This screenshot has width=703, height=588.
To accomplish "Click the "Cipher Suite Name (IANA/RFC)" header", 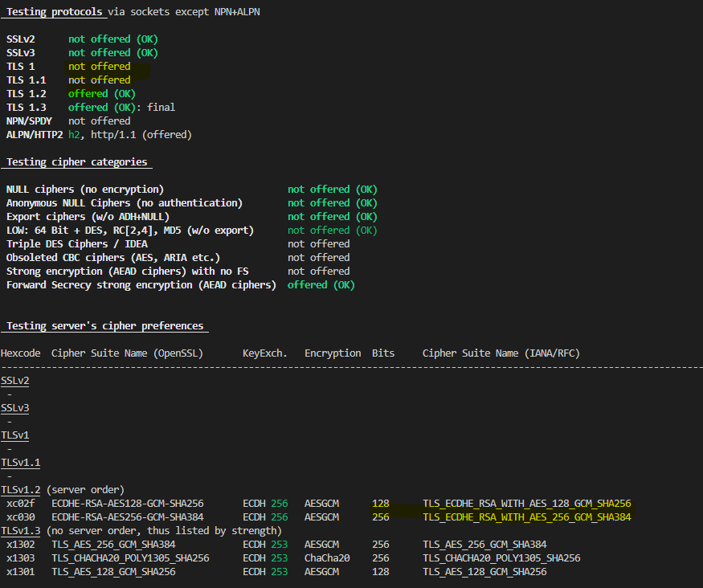I will pos(501,353).
